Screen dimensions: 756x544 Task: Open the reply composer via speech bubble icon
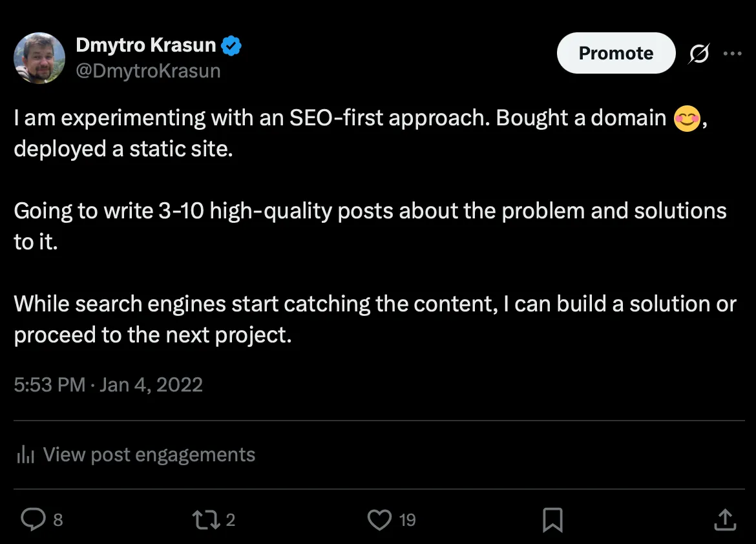[x=34, y=519]
